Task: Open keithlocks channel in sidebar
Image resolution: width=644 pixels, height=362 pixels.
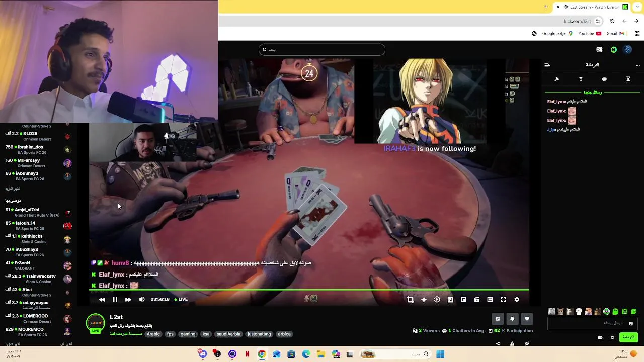Action: pos(38,239)
